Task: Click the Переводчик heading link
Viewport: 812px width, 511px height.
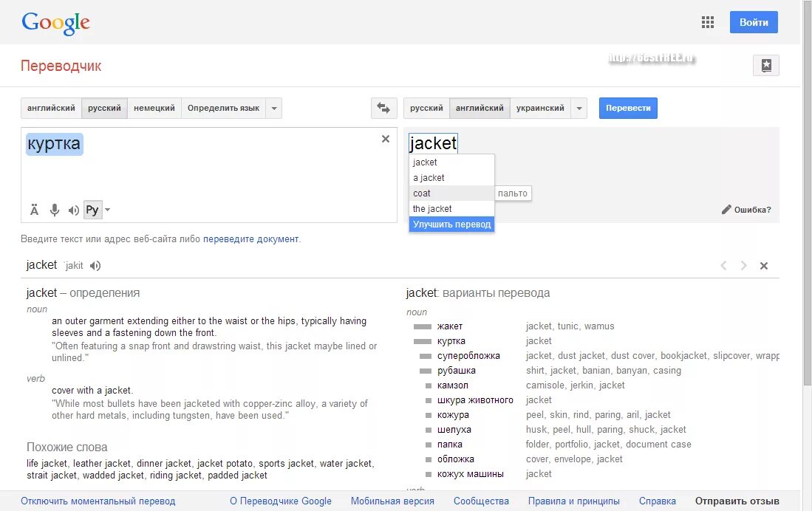Action: 61,66
